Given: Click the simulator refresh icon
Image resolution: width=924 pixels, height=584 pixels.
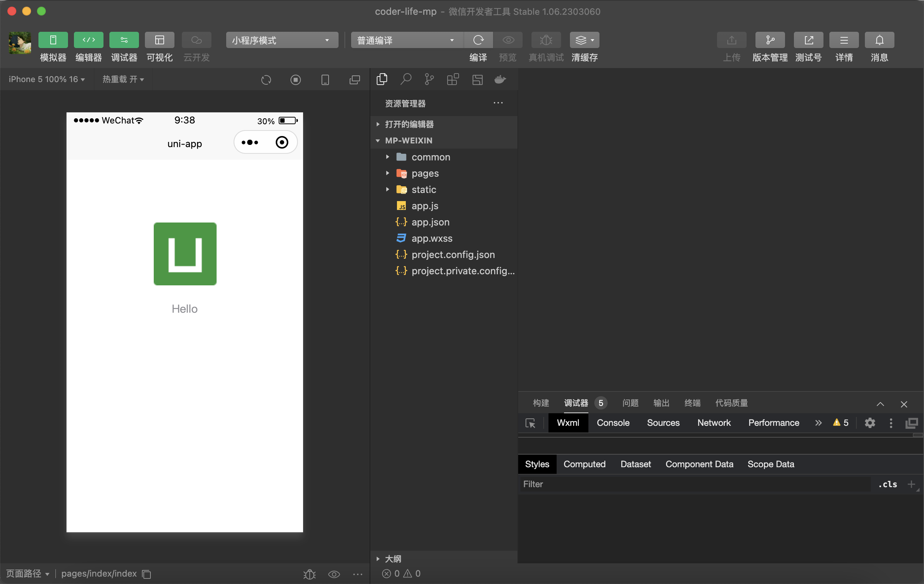Looking at the screenshot, I should 266,80.
